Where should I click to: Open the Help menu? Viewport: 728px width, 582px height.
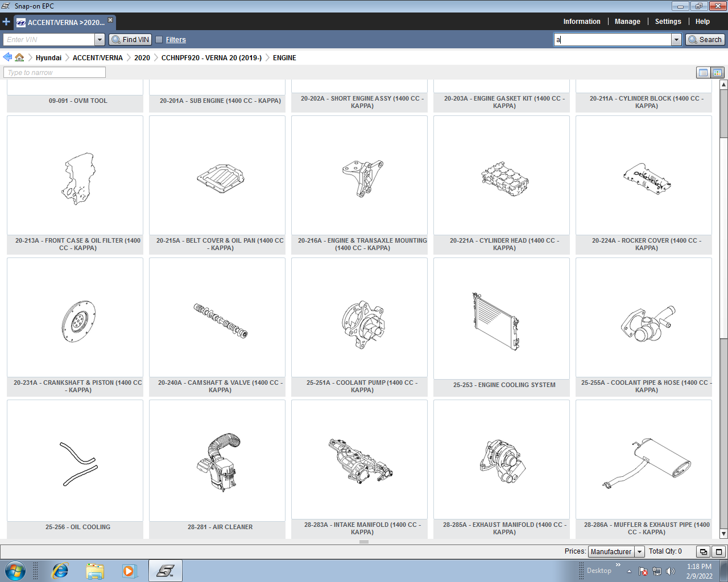pos(702,22)
